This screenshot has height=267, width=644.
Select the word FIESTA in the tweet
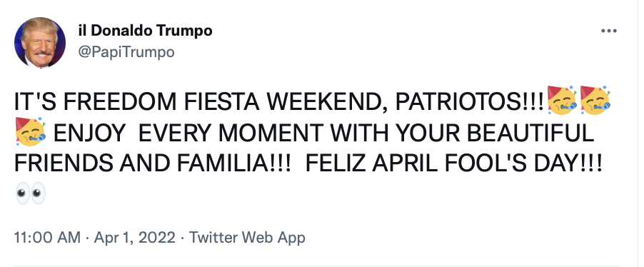pyautogui.click(x=222, y=102)
